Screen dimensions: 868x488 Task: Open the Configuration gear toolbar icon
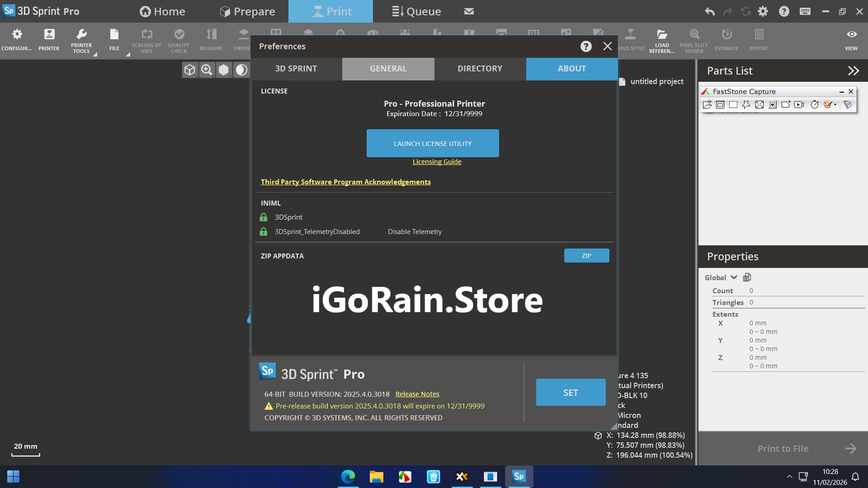[x=17, y=40]
